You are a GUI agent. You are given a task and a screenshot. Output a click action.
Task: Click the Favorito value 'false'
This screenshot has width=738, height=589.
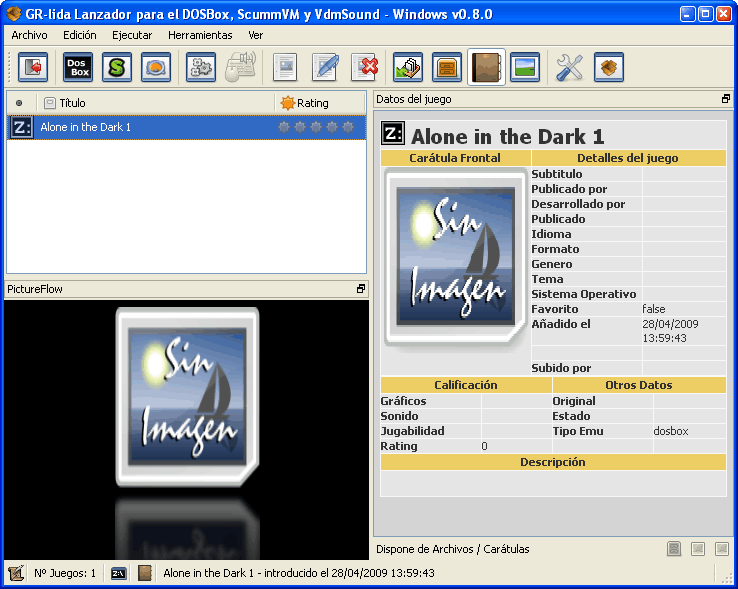(x=654, y=309)
